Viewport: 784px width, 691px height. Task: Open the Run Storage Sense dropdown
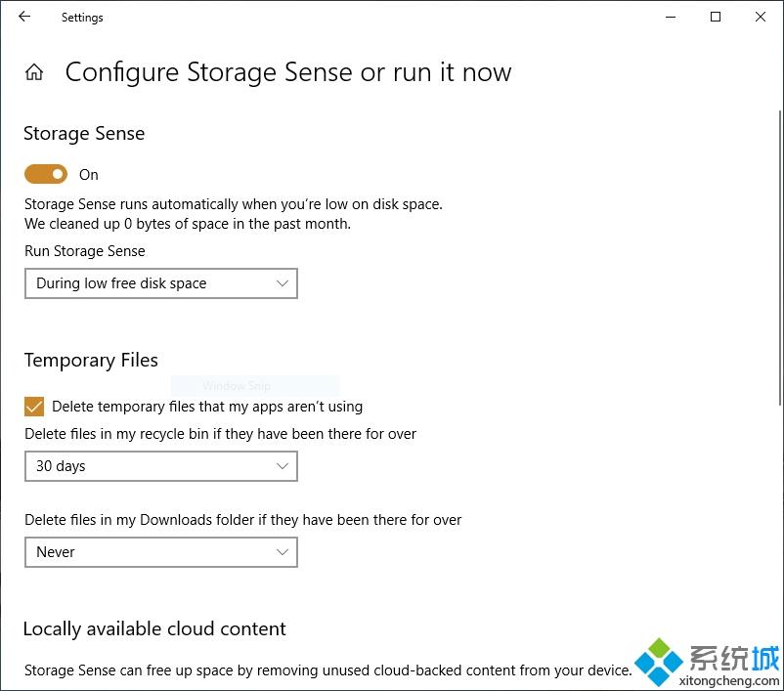[x=161, y=283]
